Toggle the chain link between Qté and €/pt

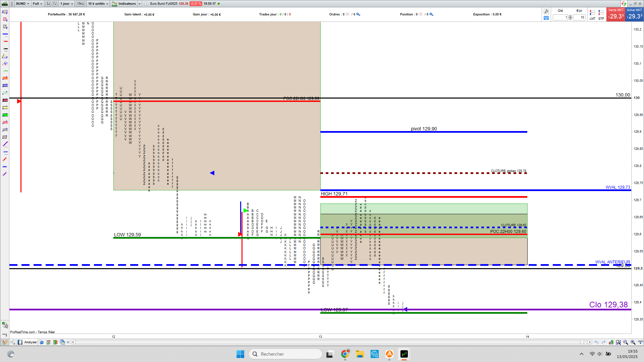click(x=571, y=17)
